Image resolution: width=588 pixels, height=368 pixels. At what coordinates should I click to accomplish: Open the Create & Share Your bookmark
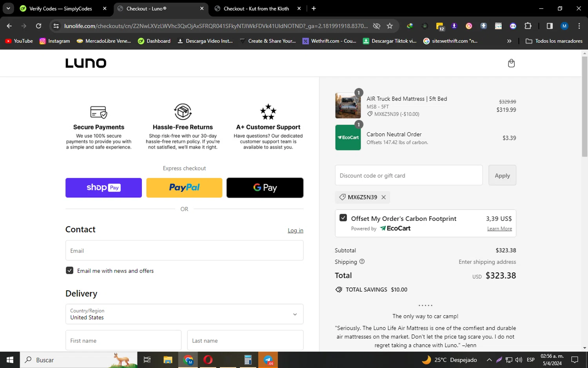click(268, 41)
